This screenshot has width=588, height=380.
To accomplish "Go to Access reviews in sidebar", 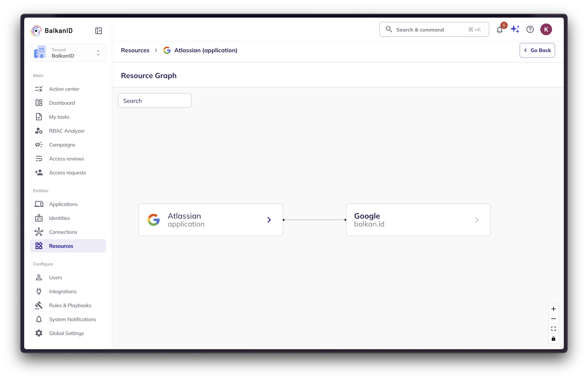I will tap(66, 159).
